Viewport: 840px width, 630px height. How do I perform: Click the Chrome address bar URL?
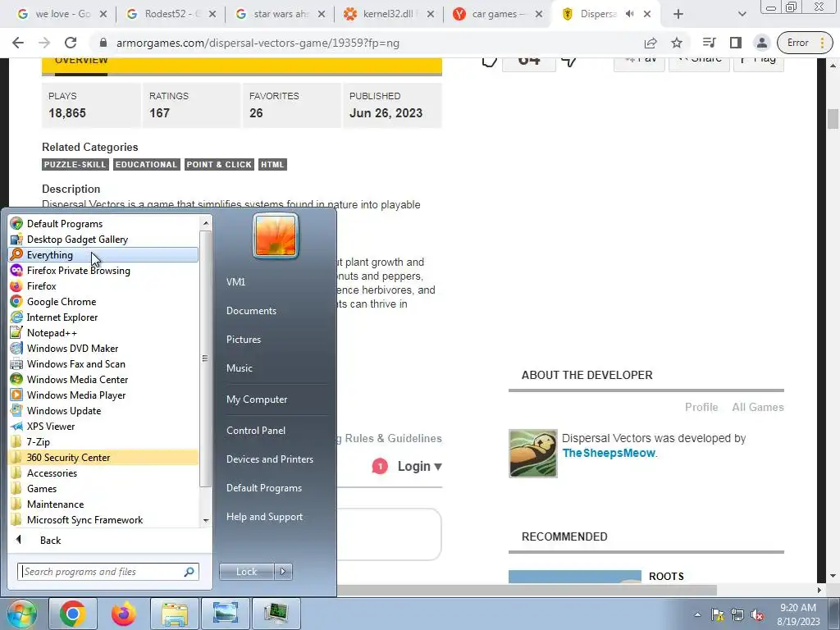pyautogui.click(x=258, y=43)
